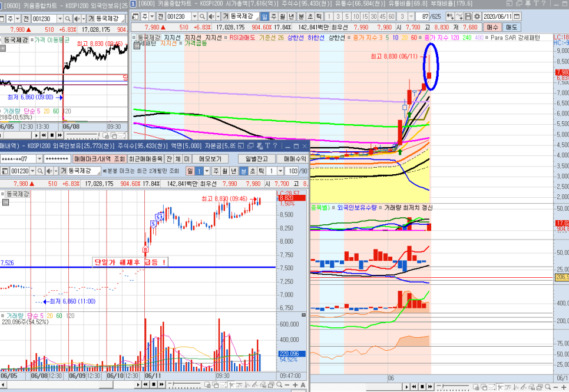Click the 15 minute preset in main chart toolbar
569x392 pixels.
[365, 16]
